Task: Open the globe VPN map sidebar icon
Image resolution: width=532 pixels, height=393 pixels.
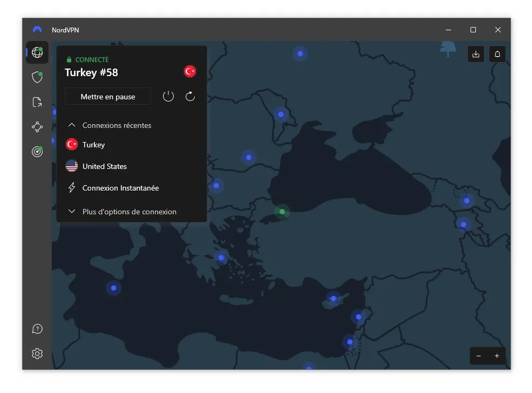Action: (37, 52)
